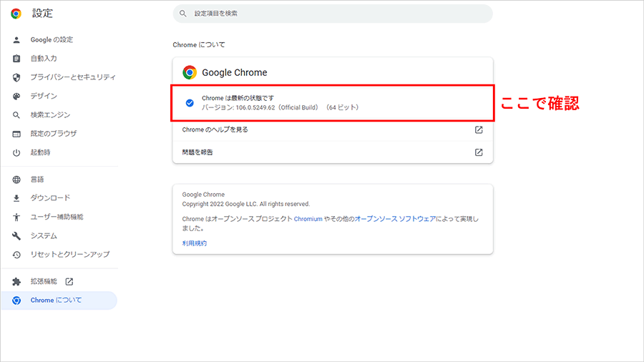Click Copyright 2022 Google LLC text
Image resolution: width=644 pixels, height=362 pixels.
pyautogui.click(x=246, y=204)
